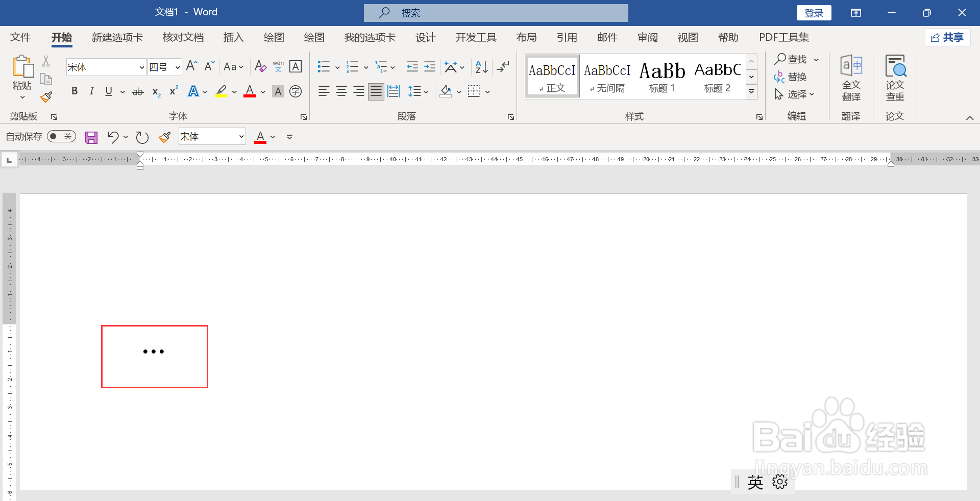The width and height of the screenshot is (980, 501).
Task: Open the font dialog launcher
Action: [304, 117]
